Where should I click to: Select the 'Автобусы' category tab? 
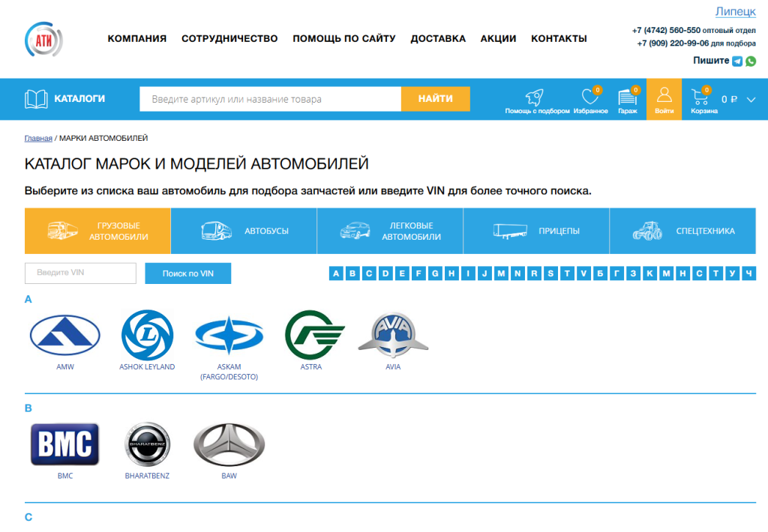[244, 231]
